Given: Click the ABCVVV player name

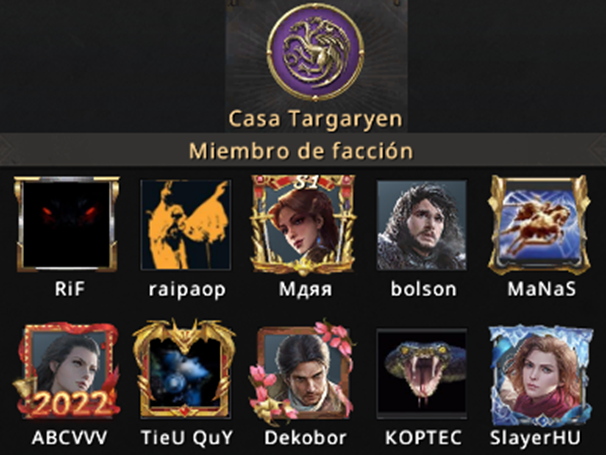Looking at the screenshot, I should click(x=70, y=438).
